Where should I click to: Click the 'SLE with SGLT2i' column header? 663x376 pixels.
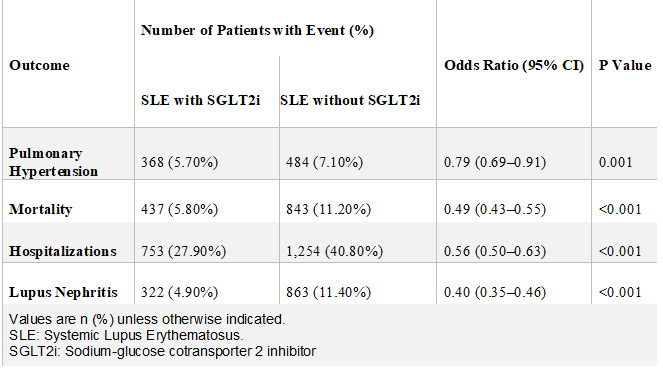coord(200,100)
